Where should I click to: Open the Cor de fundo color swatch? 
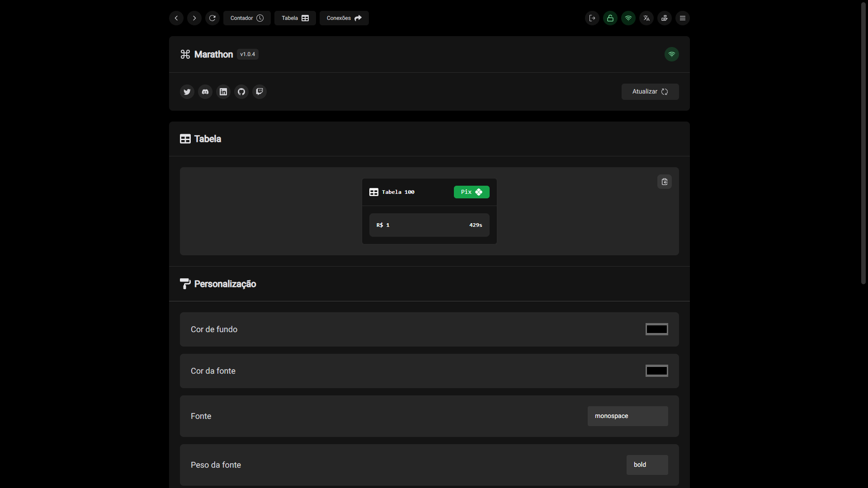tap(656, 329)
